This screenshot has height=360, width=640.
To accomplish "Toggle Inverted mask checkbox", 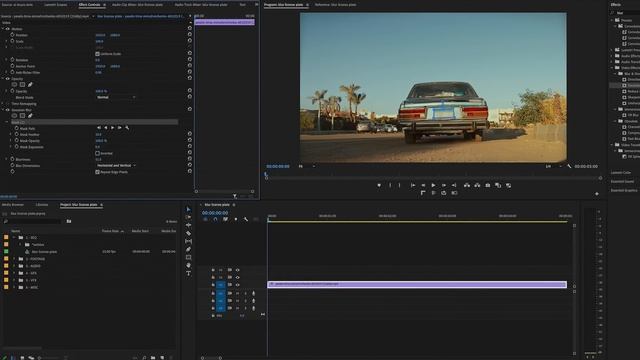I will point(98,153).
